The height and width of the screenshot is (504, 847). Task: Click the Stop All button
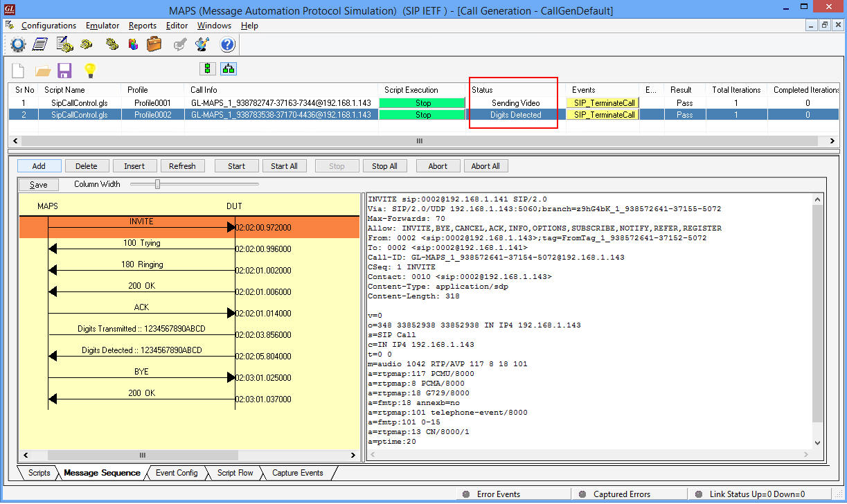coord(384,166)
